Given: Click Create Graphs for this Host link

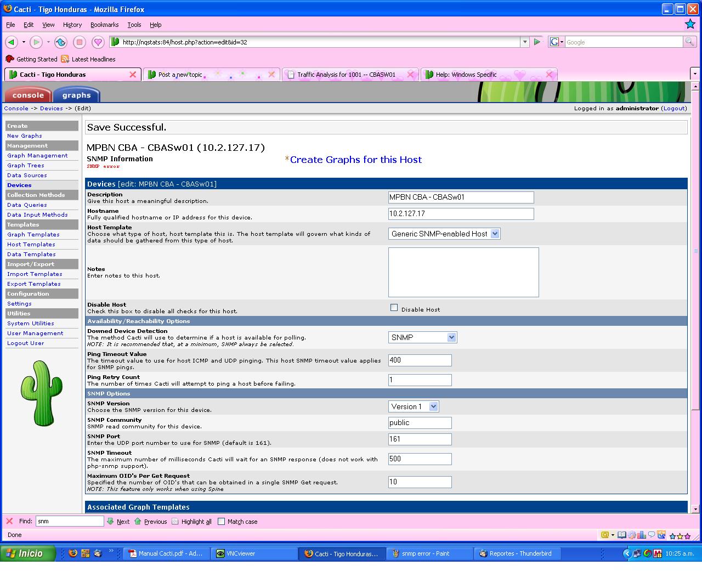Looking at the screenshot, I should pos(356,160).
